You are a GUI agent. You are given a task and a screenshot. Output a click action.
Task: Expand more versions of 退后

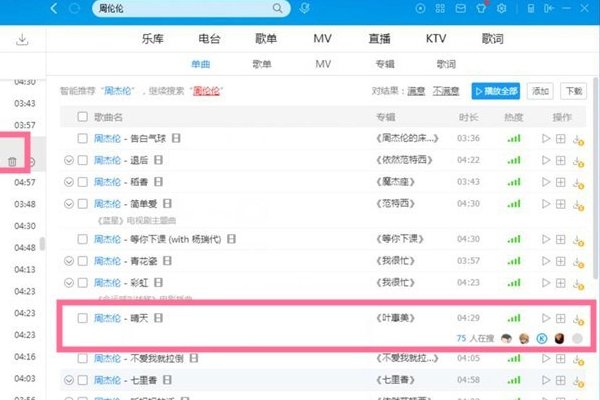point(68,160)
